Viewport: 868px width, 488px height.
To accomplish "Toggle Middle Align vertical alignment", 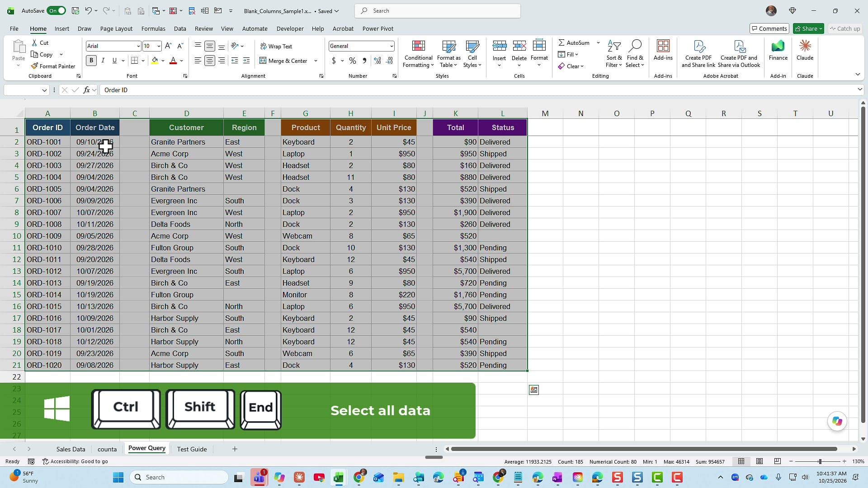I will click(x=209, y=46).
